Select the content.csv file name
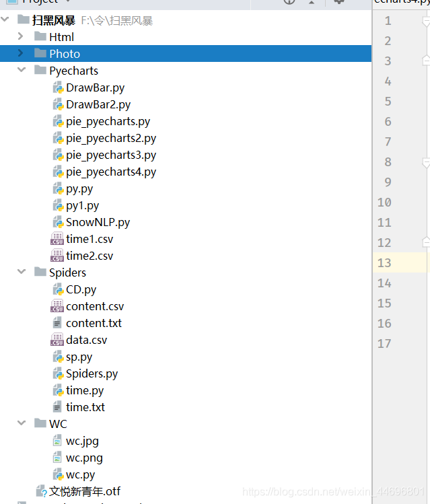Screen dimensions: 430x504 pyautogui.click(x=95, y=306)
